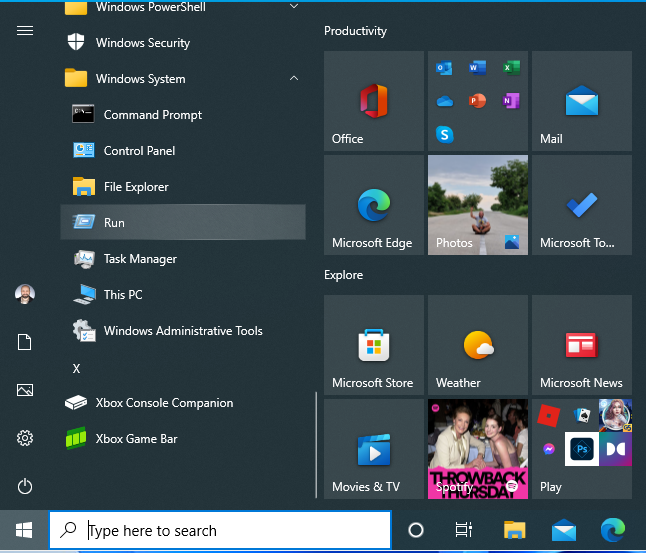Open the Office tile
Screen dimensions: 646x553
[374, 101]
